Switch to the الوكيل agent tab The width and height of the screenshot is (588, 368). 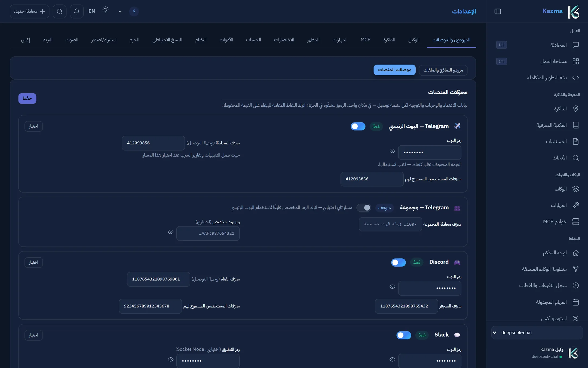point(414,40)
